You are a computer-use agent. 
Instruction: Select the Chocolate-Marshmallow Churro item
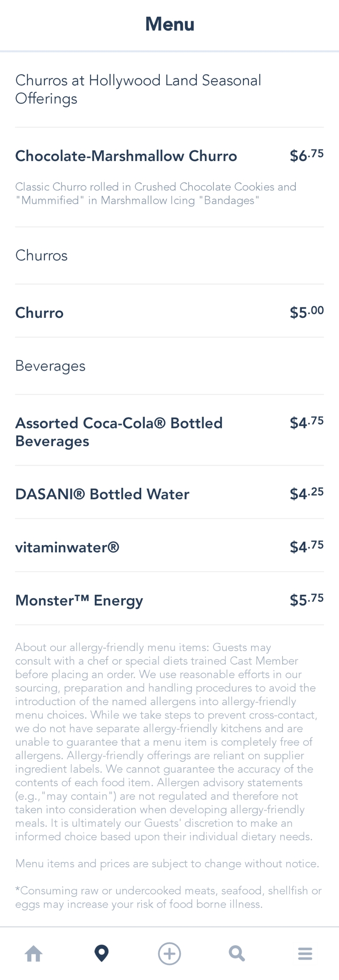point(126,156)
